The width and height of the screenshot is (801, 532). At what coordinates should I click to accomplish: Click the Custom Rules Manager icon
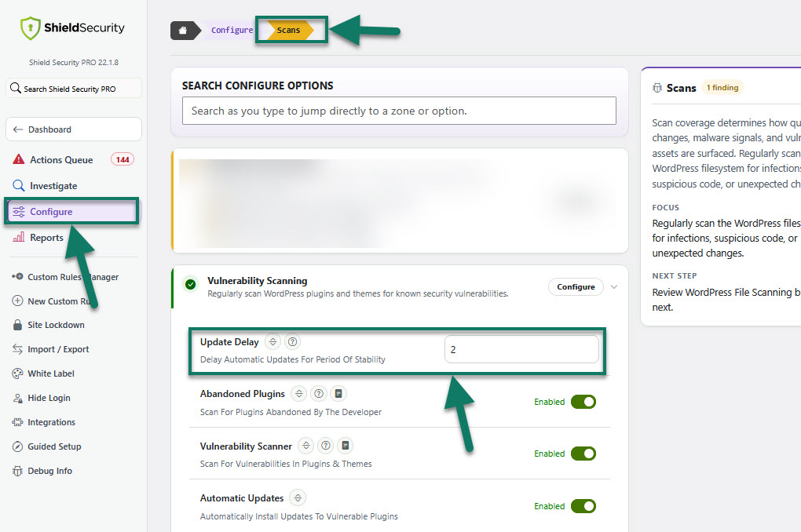coord(17,276)
